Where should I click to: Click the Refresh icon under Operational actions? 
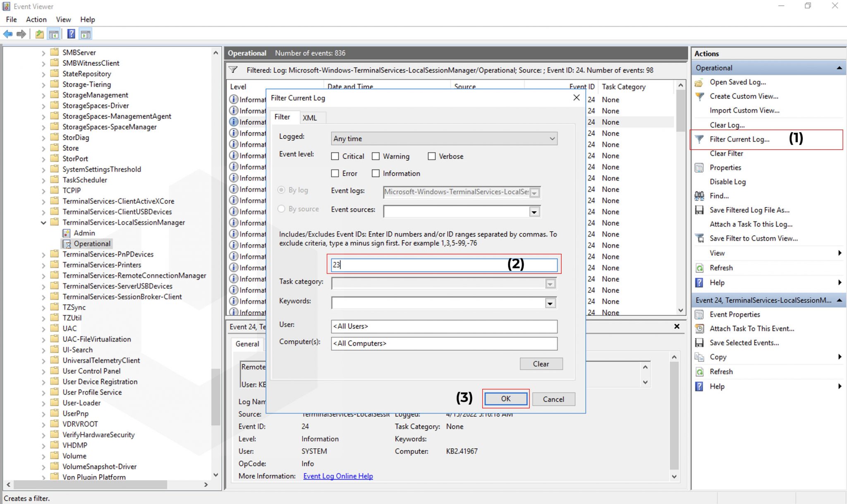pyautogui.click(x=699, y=268)
